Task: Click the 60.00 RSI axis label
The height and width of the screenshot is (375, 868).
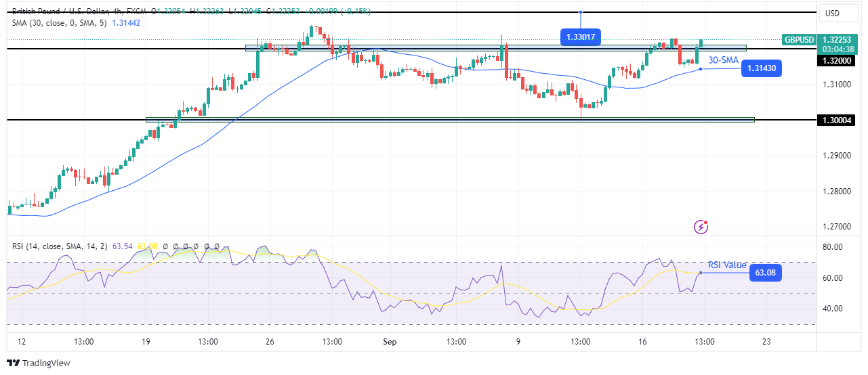Action: 831,278
